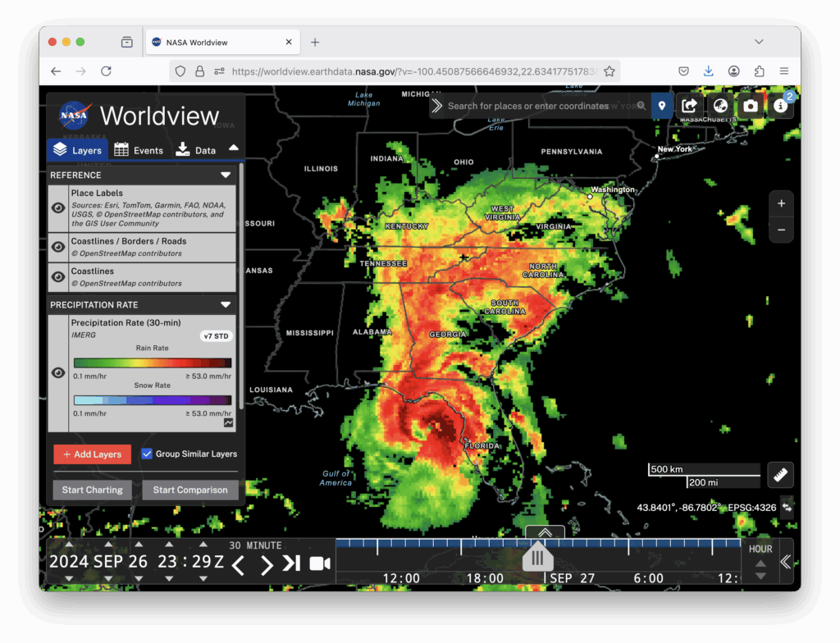
Task: Collapse the search bar with chevron
Action: tap(437, 106)
